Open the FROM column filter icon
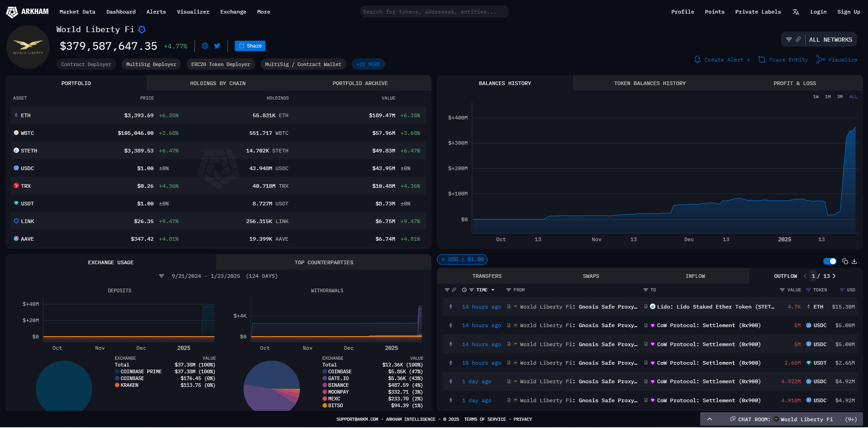 [508, 290]
